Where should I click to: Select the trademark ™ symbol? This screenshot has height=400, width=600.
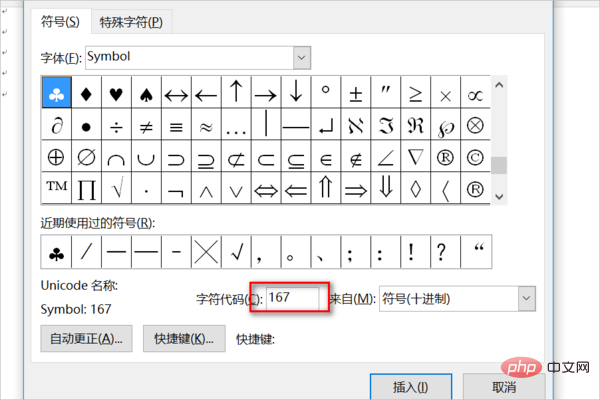point(56,187)
